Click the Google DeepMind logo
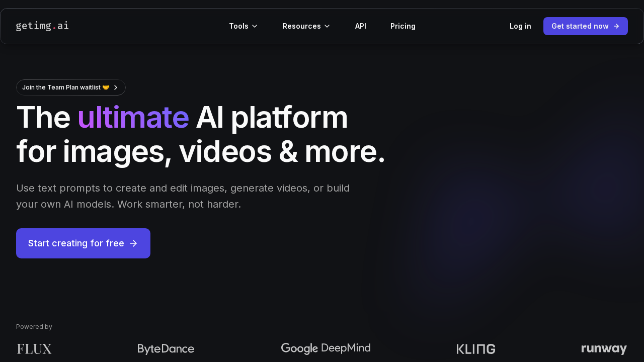Image resolution: width=644 pixels, height=362 pixels. tap(326, 348)
